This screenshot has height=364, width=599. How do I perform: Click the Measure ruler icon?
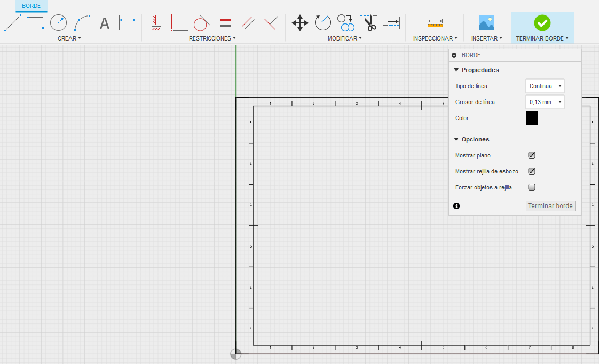click(x=435, y=23)
